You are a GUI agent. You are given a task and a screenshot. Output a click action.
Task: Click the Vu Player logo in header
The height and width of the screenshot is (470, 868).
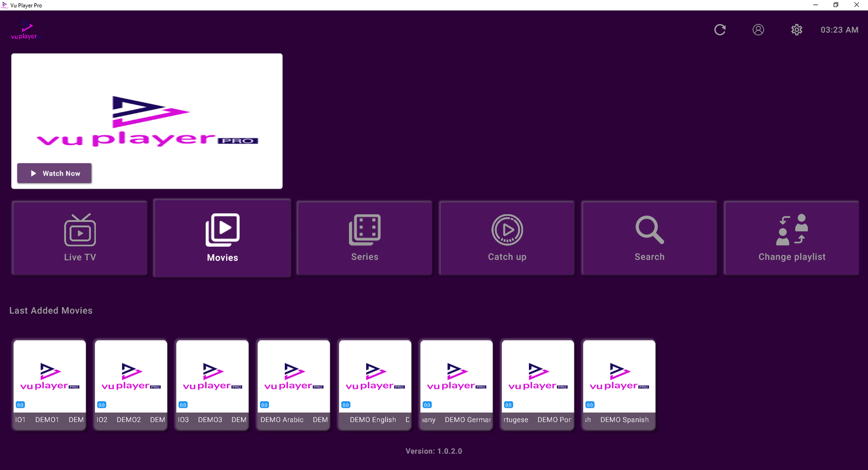click(x=24, y=31)
